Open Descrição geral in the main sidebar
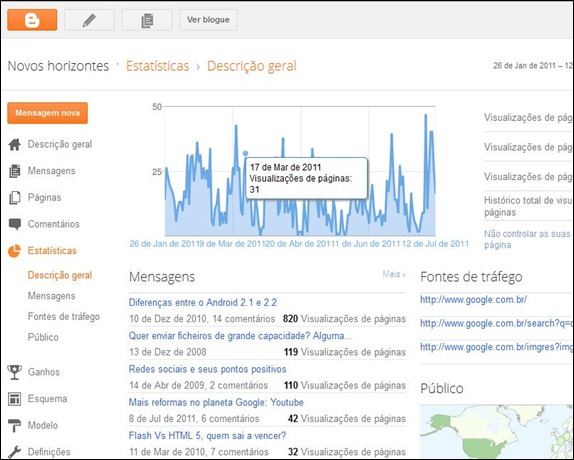Screen dimensions: 574x460 60,144
